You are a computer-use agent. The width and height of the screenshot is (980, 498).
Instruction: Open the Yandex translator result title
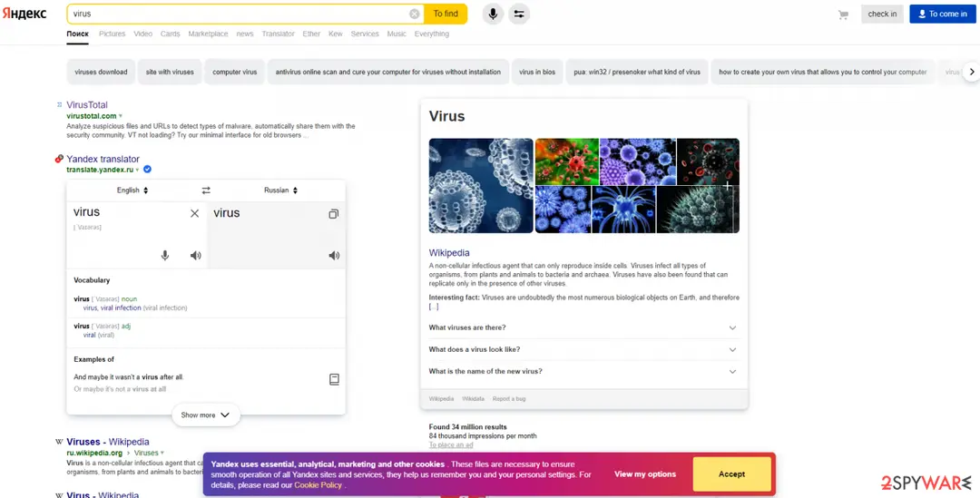pyautogui.click(x=103, y=159)
